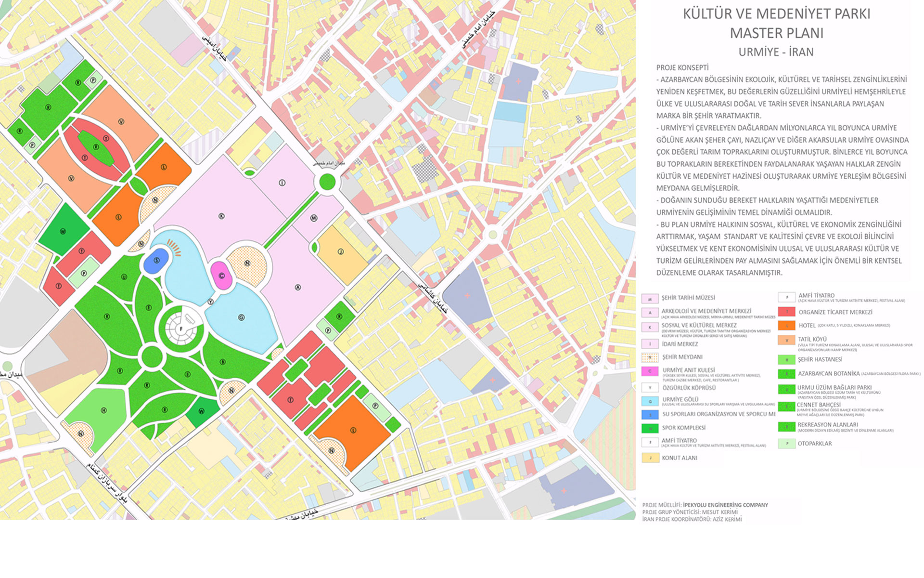The image size is (924, 578).
Task: Click the green roundabout at the Imam Khomeini square label
Action: 327,182
